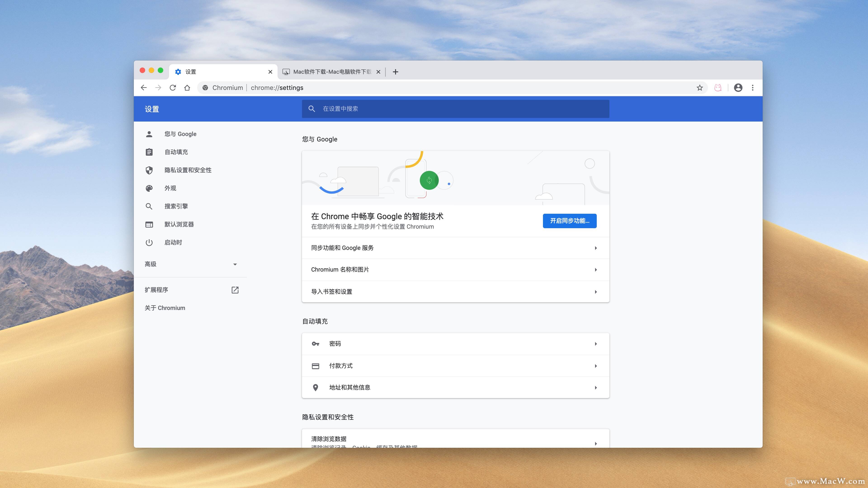Image resolution: width=868 pixels, height=488 pixels.
Task: Open Chromium 名称和图片 arrow
Action: coord(596,270)
